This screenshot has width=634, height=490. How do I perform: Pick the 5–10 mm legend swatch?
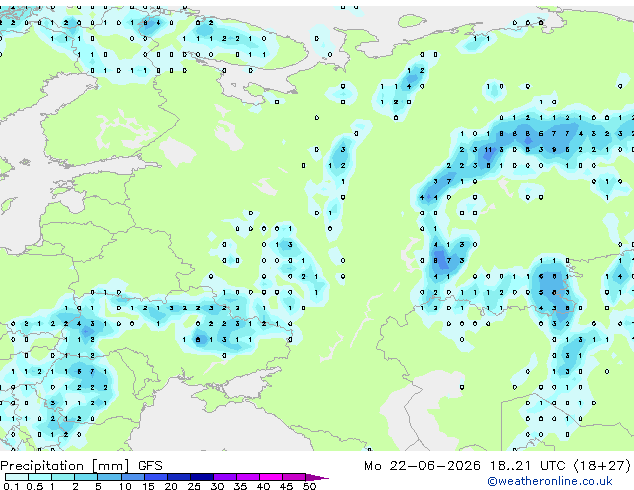(x=109, y=477)
